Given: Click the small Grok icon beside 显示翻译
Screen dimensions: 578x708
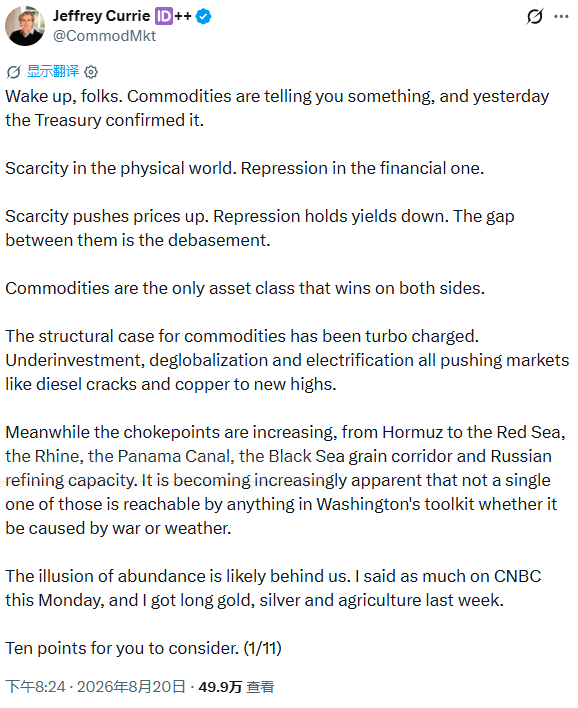Looking at the screenshot, I should pyautogui.click(x=14, y=71).
